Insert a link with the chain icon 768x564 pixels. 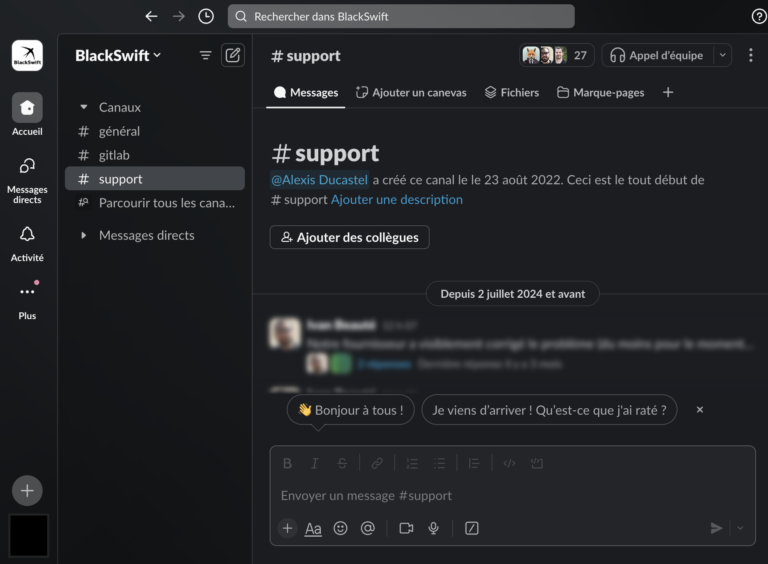pos(377,463)
